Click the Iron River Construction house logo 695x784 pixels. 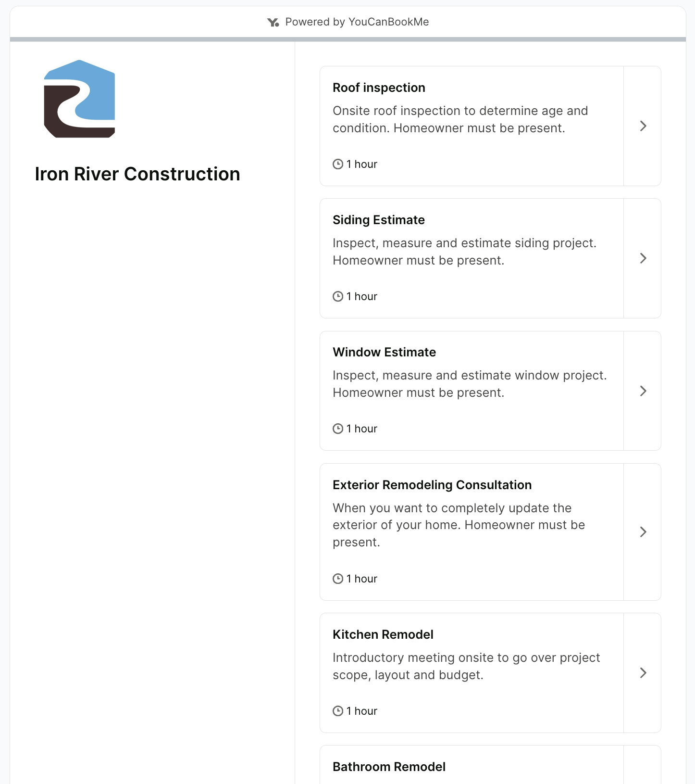pyautogui.click(x=80, y=99)
